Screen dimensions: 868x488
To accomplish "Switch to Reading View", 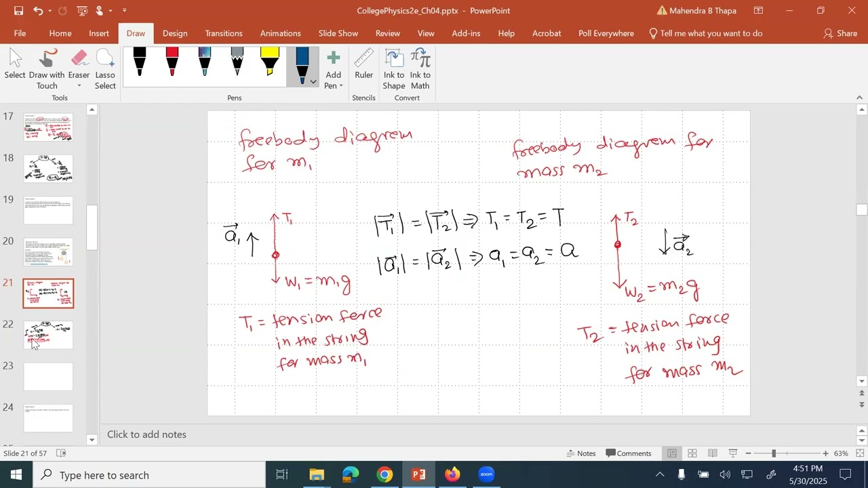I will pos(713,453).
